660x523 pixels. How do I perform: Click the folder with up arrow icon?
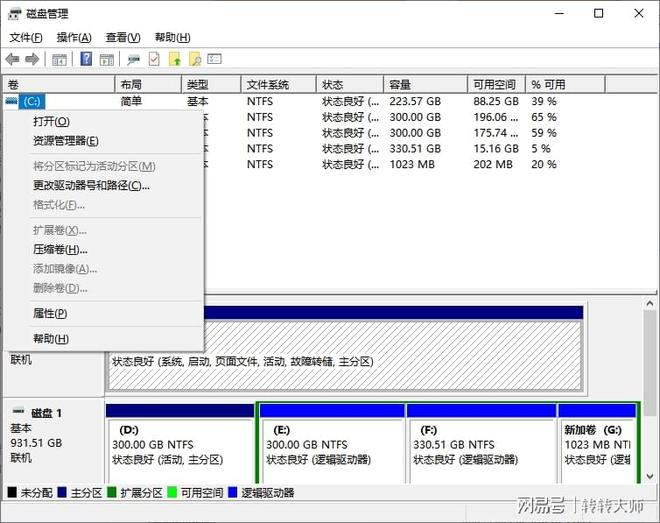(175, 59)
